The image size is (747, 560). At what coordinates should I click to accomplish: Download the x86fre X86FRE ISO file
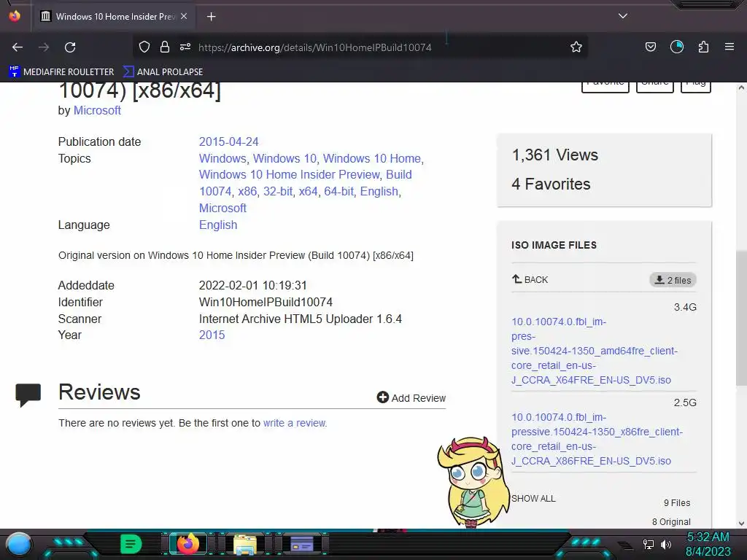pyautogui.click(x=597, y=439)
